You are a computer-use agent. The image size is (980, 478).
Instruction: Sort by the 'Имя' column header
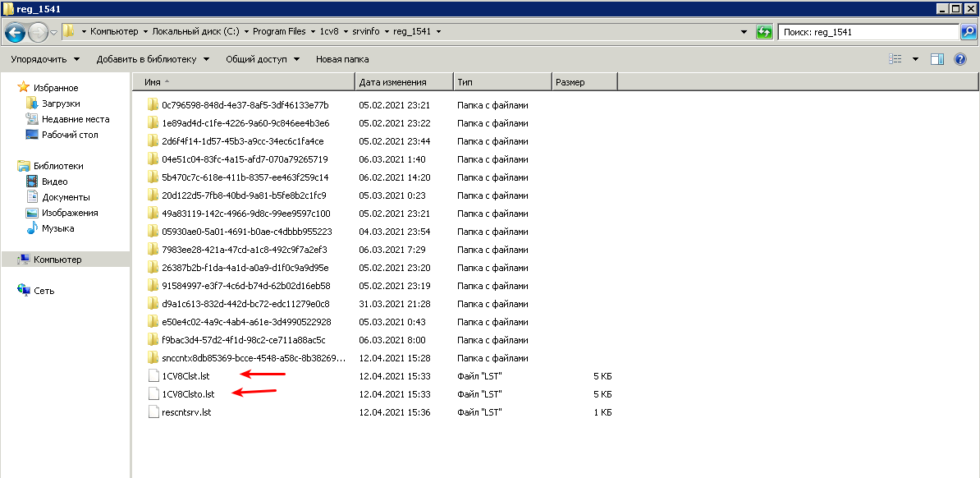[244, 82]
